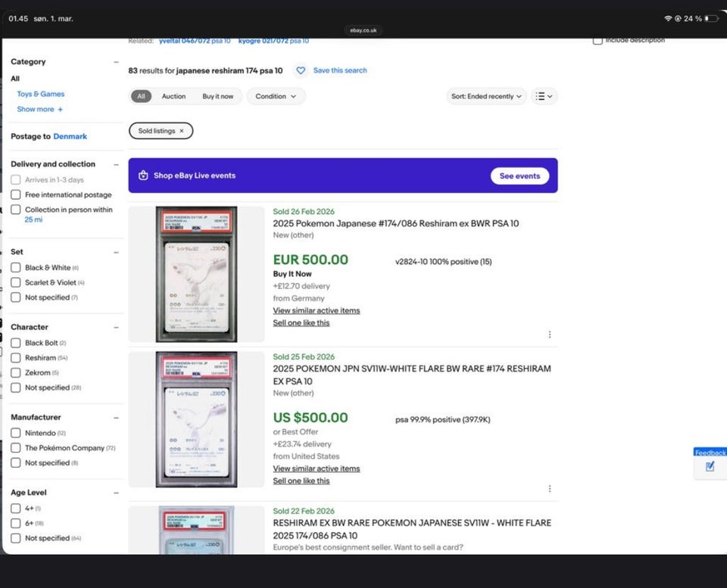Open the Condition dropdown
This screenshot has height=588, width=727.
pos(276,96)
